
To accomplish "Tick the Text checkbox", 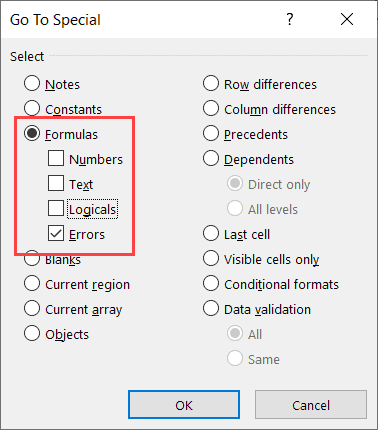I will 56,183.
